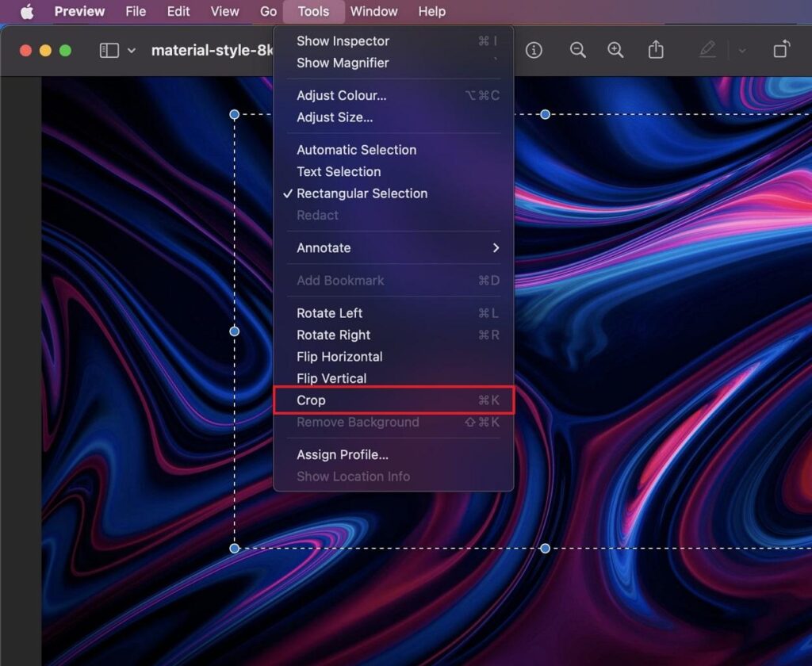Enable Automatic Selection mode
Viewport: 812px width, 666px height.
pos(393,150)
